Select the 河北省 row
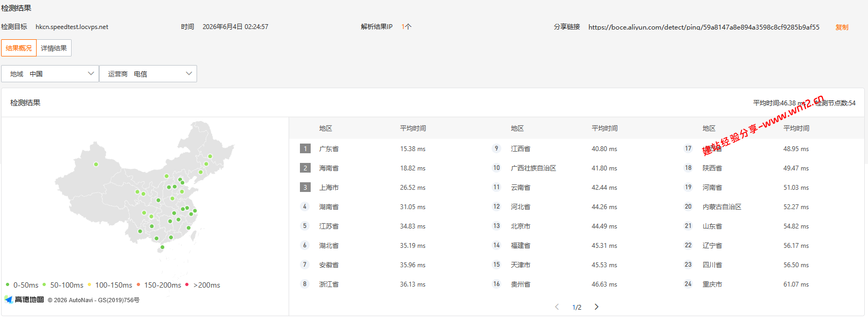Image resolution: width=868 pixels, height=321 pixels. pos(577,207)
